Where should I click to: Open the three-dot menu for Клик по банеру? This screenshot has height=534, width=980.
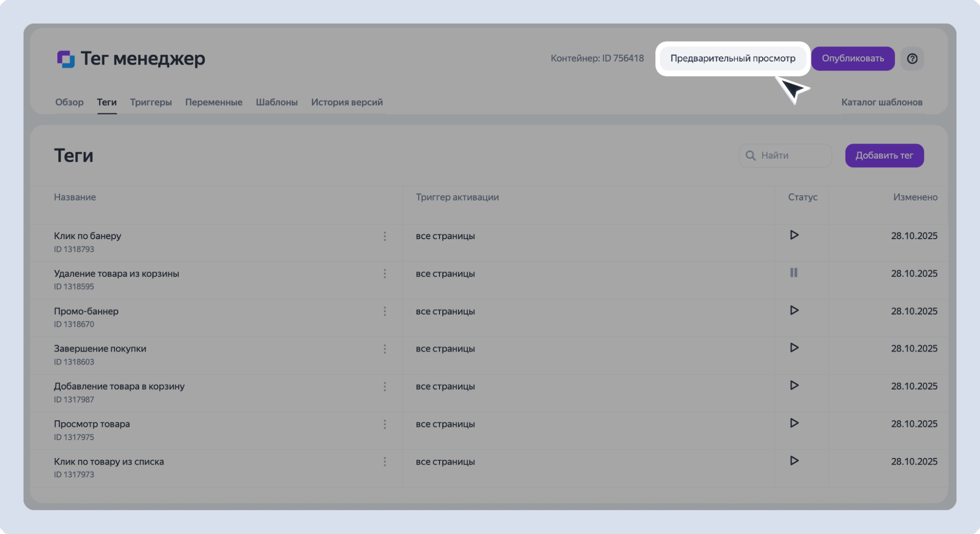coord(385,236)
